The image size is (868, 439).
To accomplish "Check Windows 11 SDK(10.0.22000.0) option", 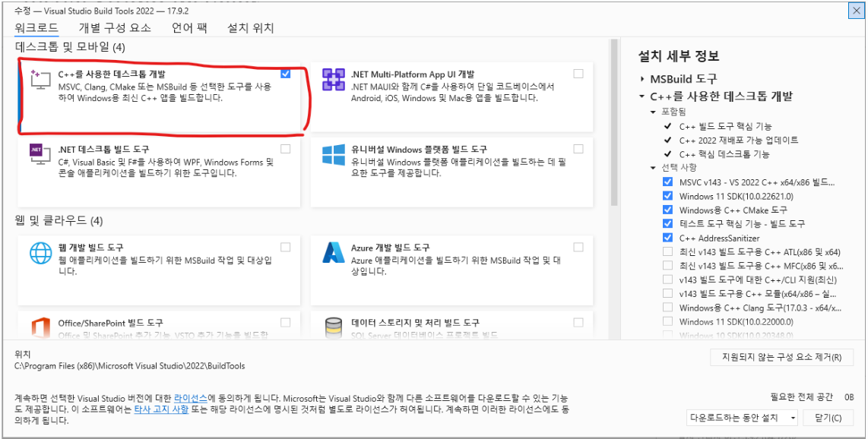I will coord(667,321).
